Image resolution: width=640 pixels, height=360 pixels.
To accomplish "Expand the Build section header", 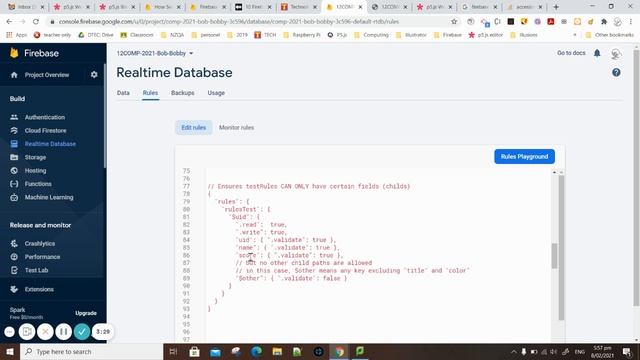I will tap(18, 99).
